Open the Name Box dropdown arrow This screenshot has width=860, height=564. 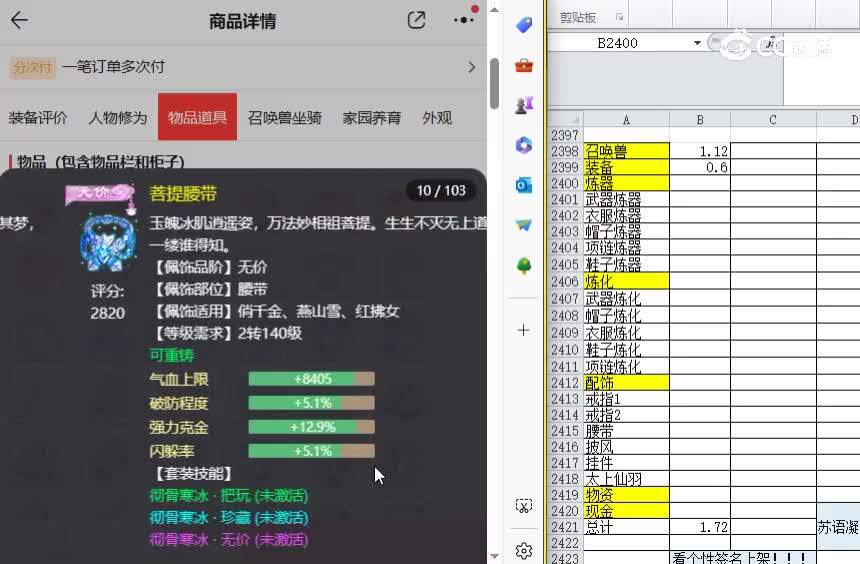(697, 43)
